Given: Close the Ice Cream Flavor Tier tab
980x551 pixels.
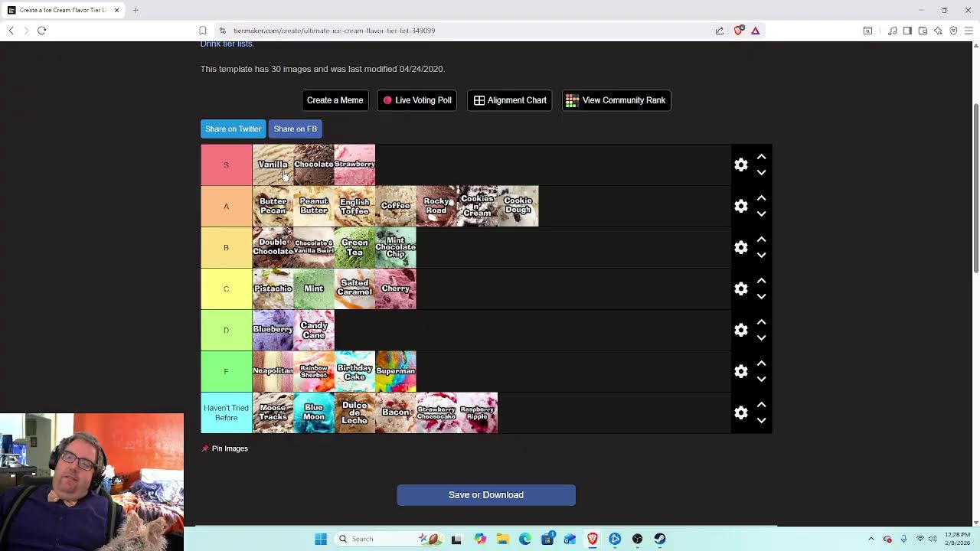Looking at the screenshot, I should click(x=117, y=10).
